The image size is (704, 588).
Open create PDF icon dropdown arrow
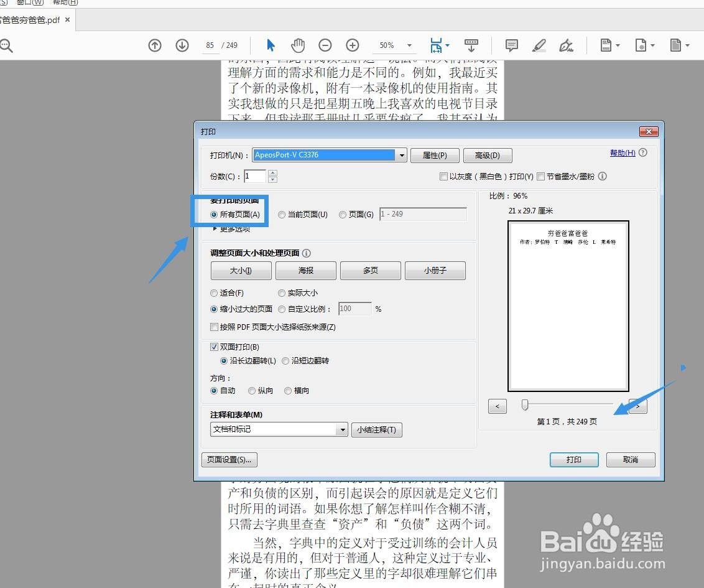(x=653, y=45)
